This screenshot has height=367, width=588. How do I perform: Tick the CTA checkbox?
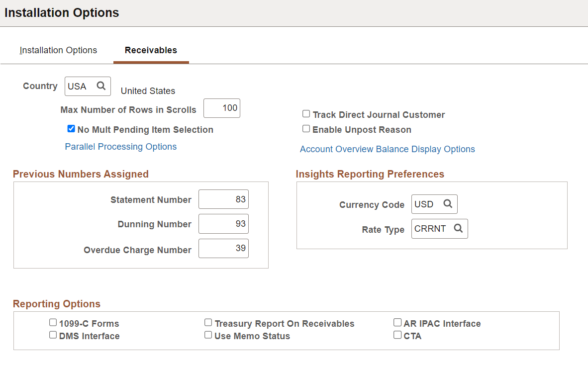pyautogui.click(x=397, y=335)
